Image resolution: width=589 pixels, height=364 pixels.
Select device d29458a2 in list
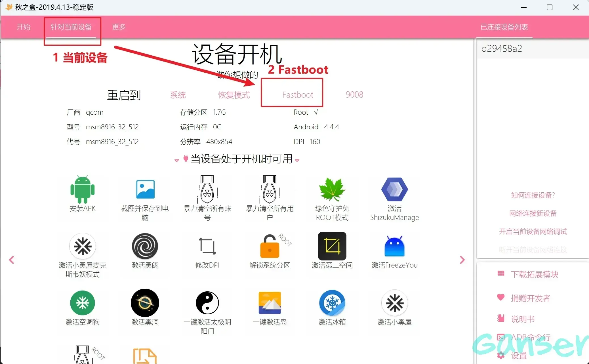coord(502,49)
